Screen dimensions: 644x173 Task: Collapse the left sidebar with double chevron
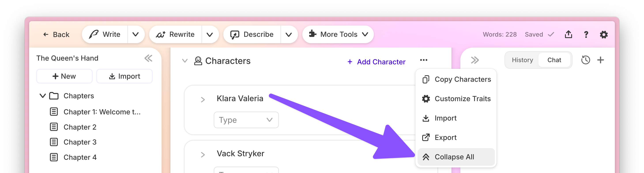(x=148, y=58)
